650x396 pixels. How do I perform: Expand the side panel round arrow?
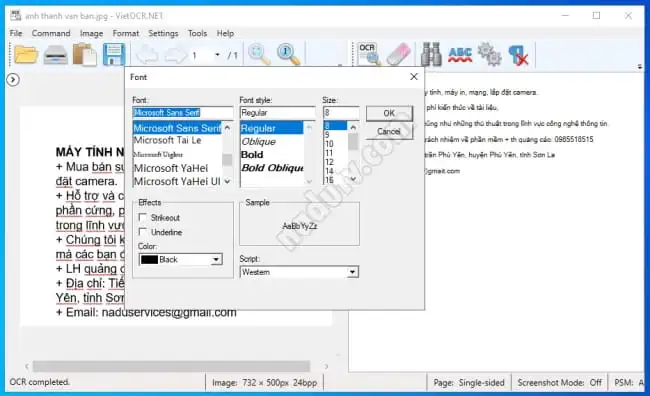coord(13,79)
